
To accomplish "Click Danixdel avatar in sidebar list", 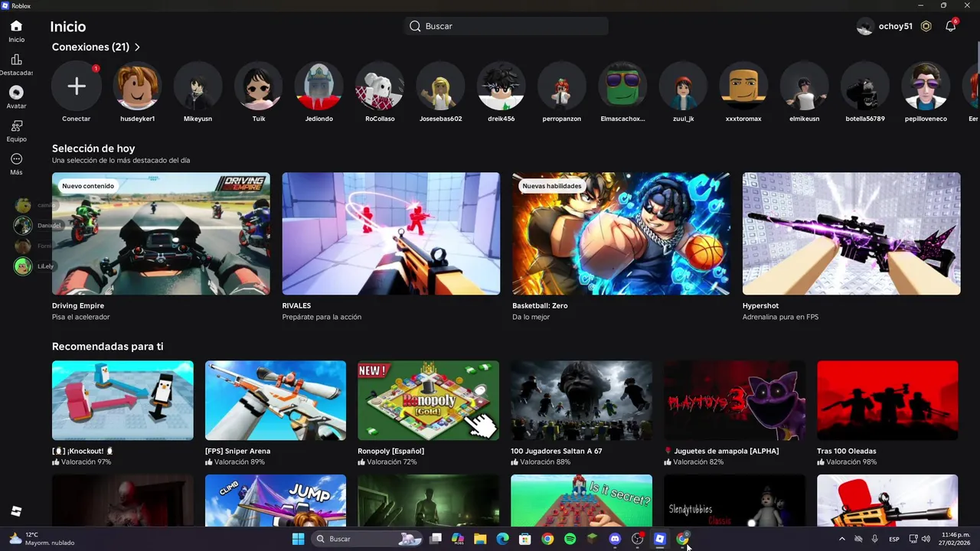I will 23,226.
